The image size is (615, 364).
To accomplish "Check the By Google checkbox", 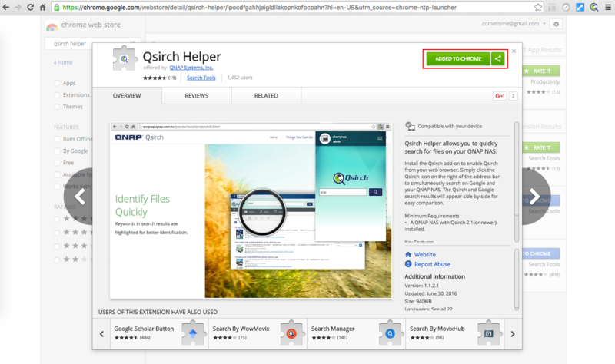I will pos(57,151).
